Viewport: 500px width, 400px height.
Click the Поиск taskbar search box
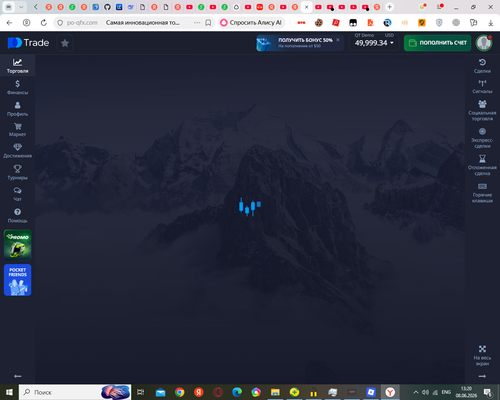75,392
